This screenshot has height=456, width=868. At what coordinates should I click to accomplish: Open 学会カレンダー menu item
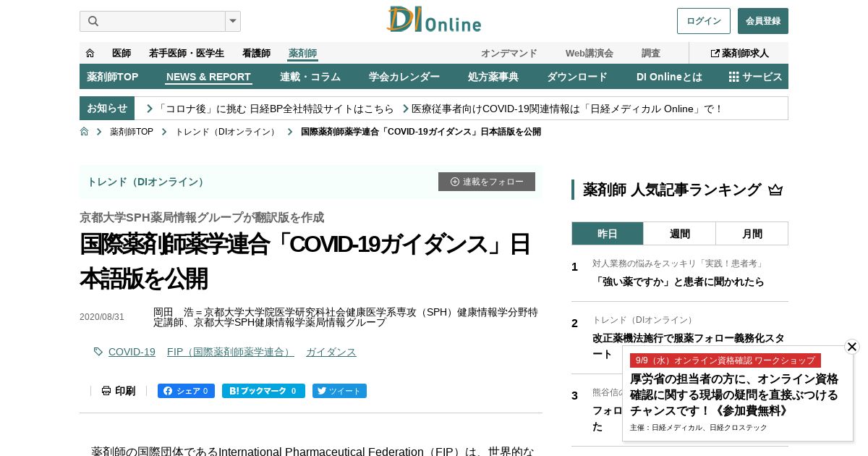pyautogui.click(x=404, y=77)
